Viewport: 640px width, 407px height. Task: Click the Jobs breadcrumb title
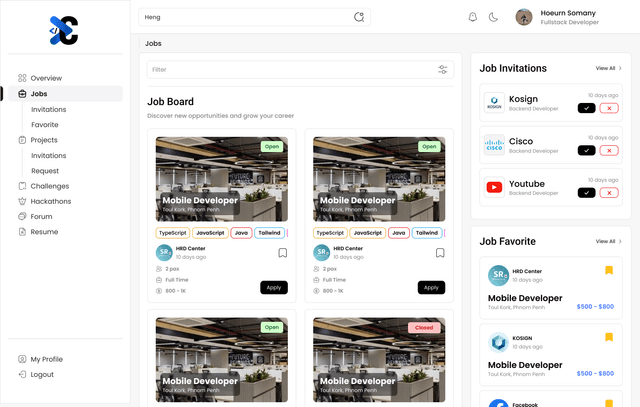[x=153, y=43]
